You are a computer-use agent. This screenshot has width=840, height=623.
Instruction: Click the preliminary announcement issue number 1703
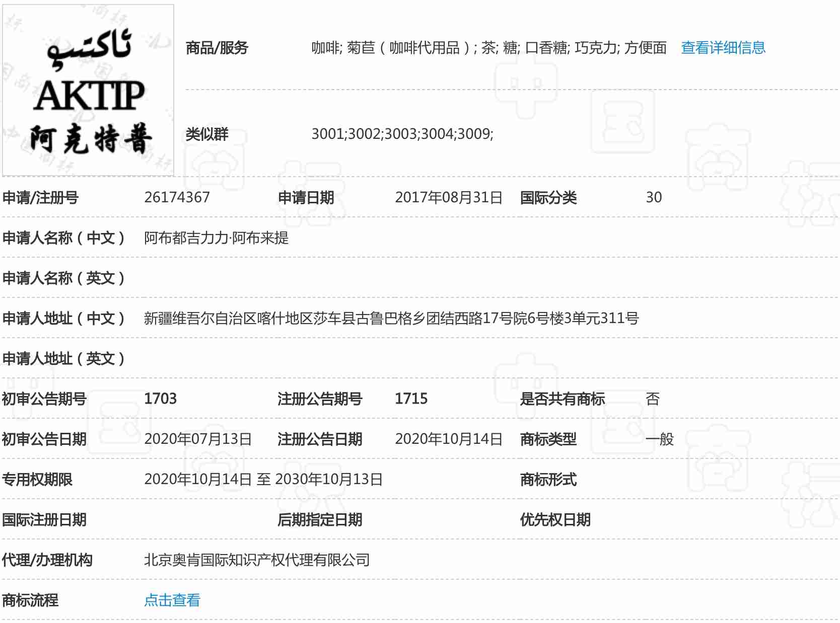[x=160, y=399]
